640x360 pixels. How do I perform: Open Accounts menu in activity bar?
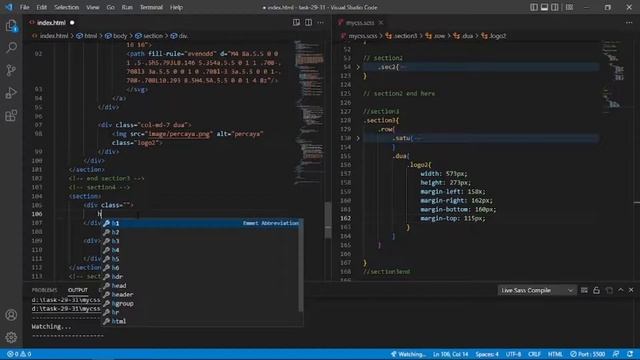tap(11, 315)
